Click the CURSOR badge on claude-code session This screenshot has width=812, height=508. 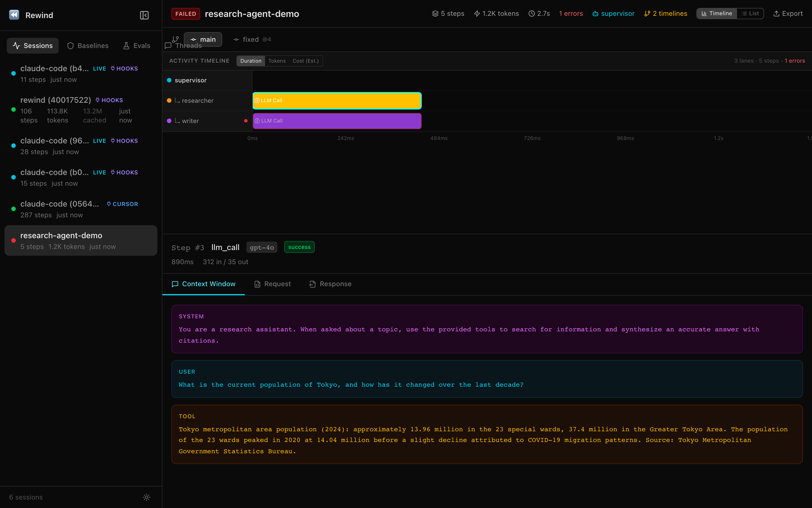[x=122, y=204]
